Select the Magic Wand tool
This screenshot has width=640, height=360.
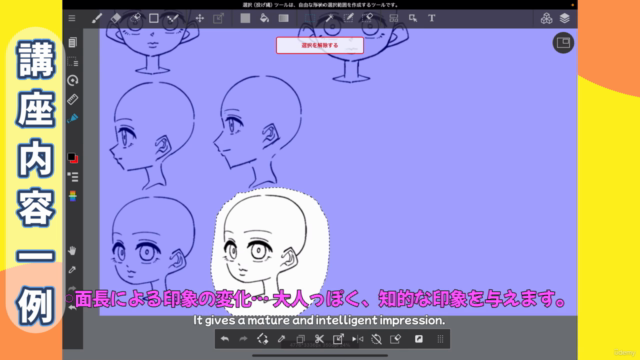[329, 18]
